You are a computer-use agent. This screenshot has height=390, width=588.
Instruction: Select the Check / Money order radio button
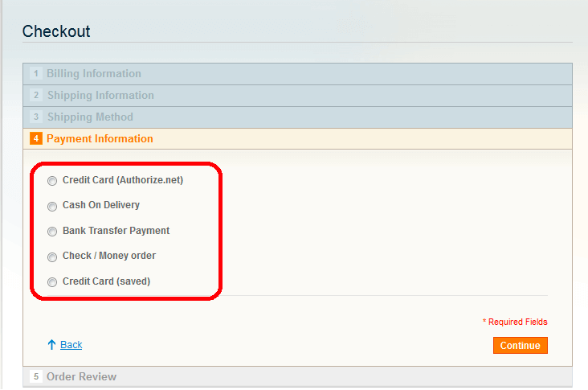53,257
